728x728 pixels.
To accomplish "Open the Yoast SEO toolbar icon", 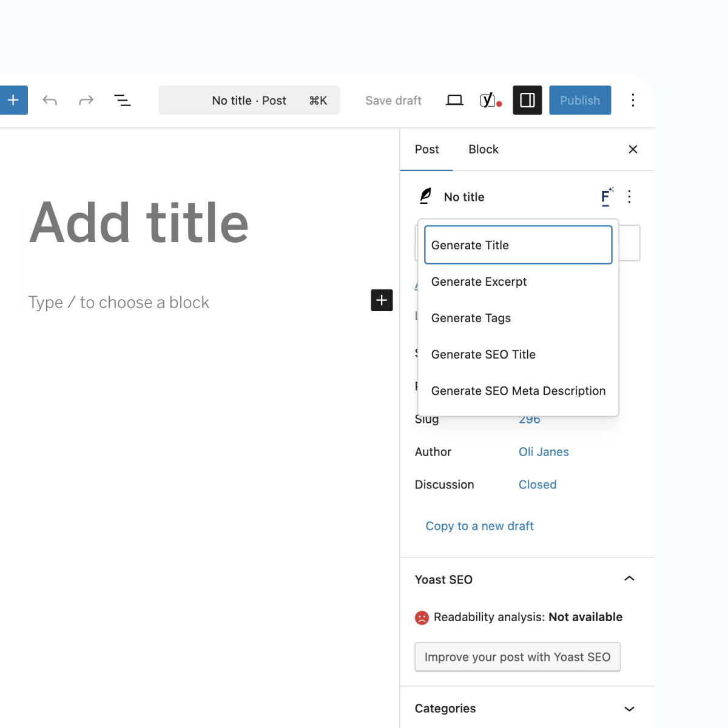I will click(x=490, y=100).
